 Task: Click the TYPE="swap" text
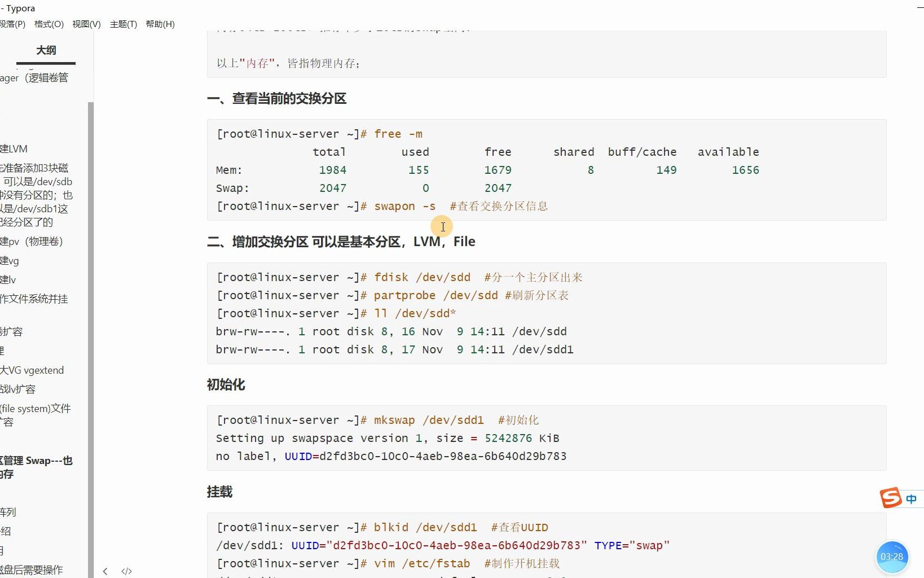click(x=632, y=545)
